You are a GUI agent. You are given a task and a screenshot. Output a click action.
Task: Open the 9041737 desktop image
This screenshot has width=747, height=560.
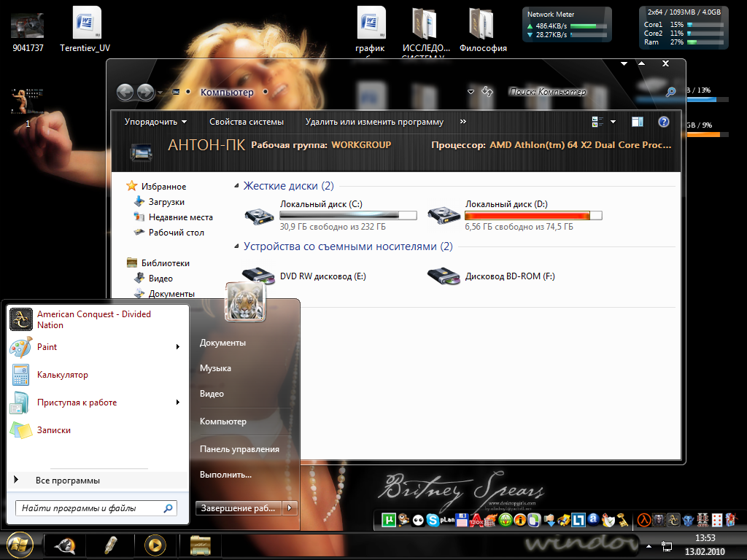coord(28,32)
